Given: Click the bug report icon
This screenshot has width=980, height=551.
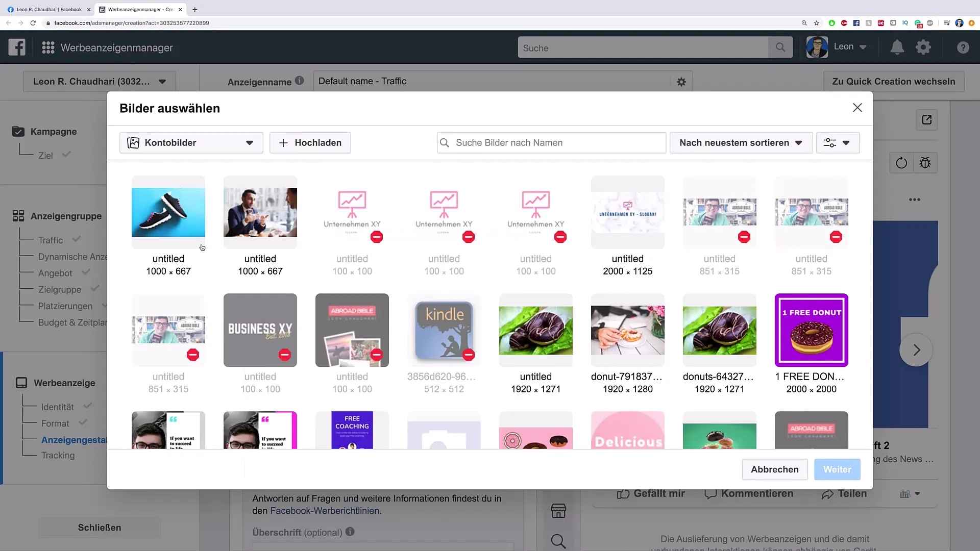Looking at the screenshot, I should [x=925, y=163].
